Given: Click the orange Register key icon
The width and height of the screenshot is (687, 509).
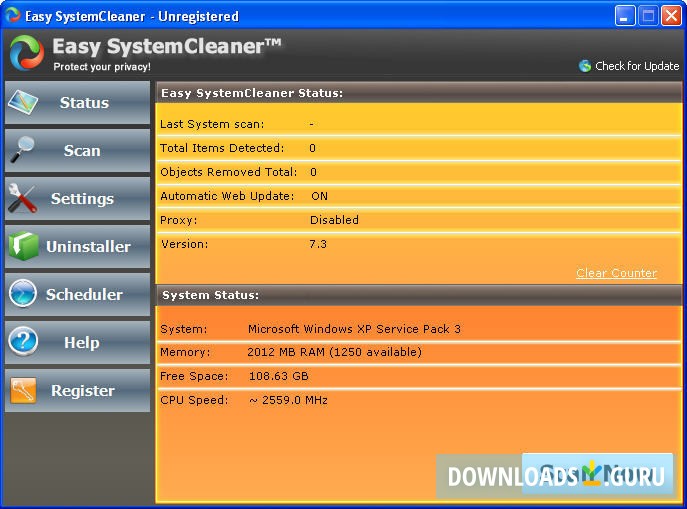Looking at the screenshot, I should (23, 390).
